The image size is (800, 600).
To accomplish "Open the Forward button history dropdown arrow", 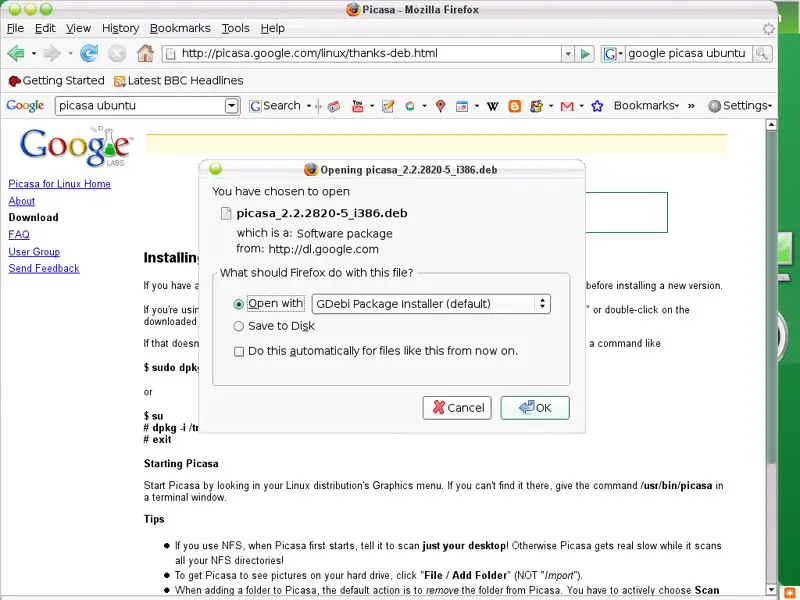I will click(x=70, y=53).
